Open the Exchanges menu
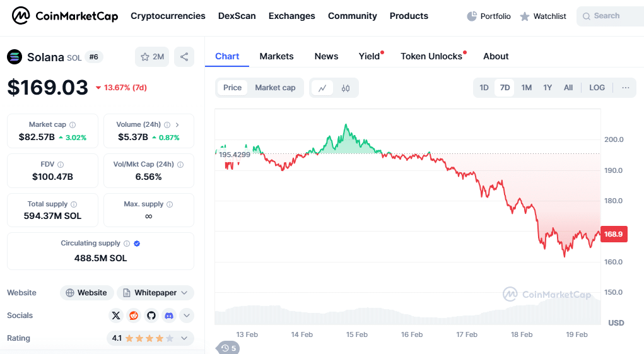 (x=291, y=16)
